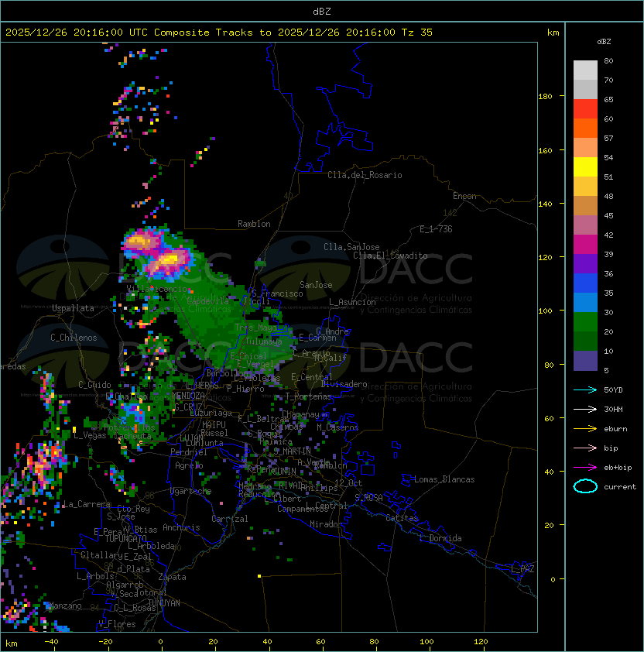This screenshot has width=644, height=652.
Task: Select the 'Lomas_Blancas' label
Action: point(444,479)
